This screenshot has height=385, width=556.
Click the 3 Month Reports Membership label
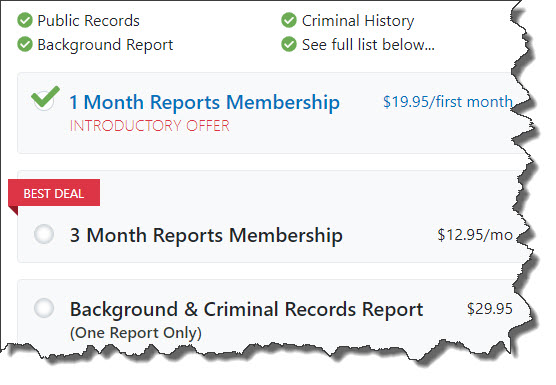(206, 235)
